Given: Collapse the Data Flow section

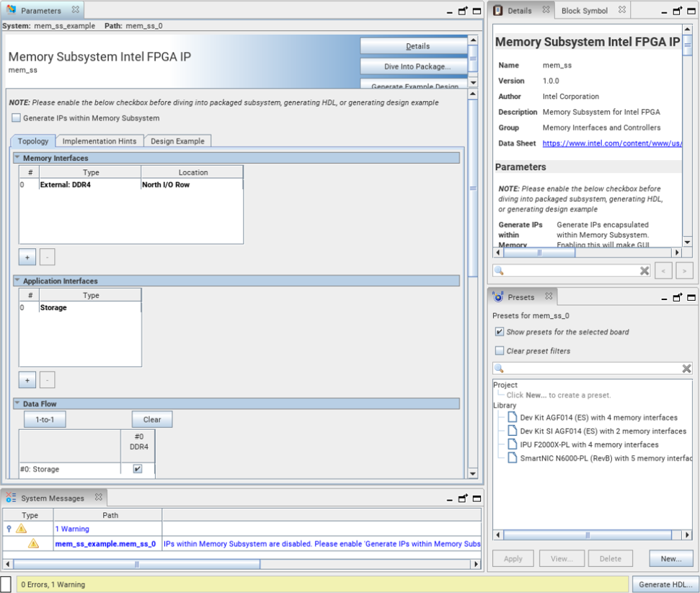Looking at the screenshot, I should (x=17, y=403).
